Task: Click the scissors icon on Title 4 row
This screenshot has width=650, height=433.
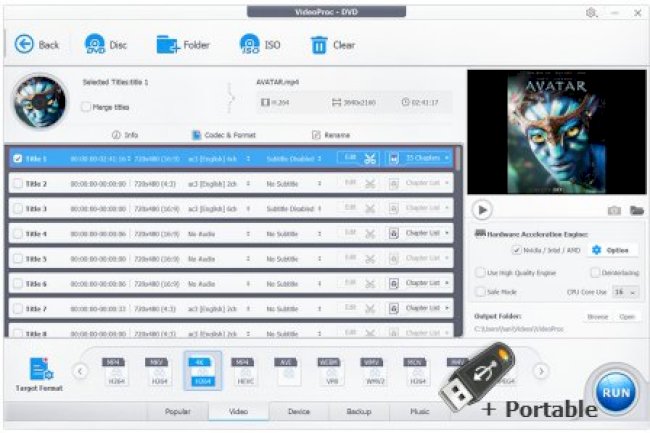Action: click(370, 234)
